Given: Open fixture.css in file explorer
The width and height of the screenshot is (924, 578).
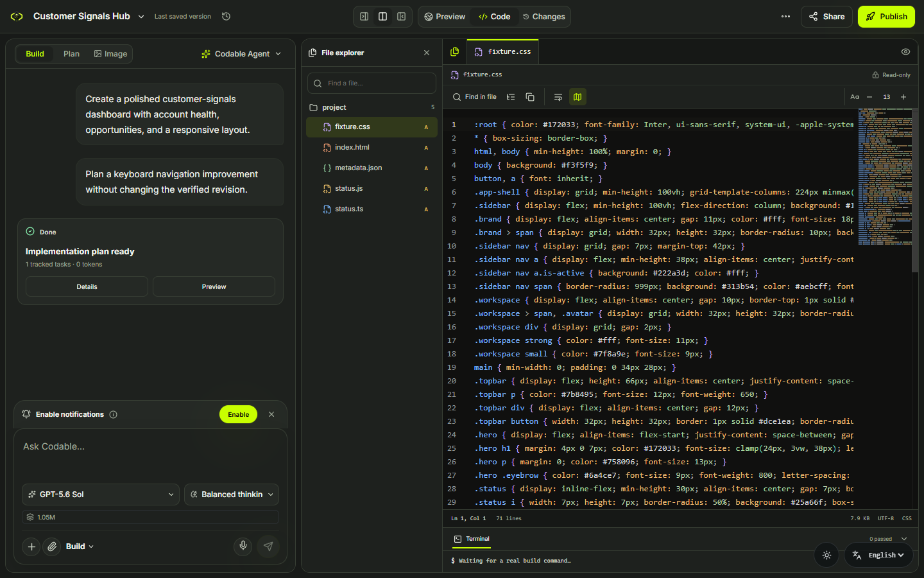Looking at the screenshot, I should (372, 127).
